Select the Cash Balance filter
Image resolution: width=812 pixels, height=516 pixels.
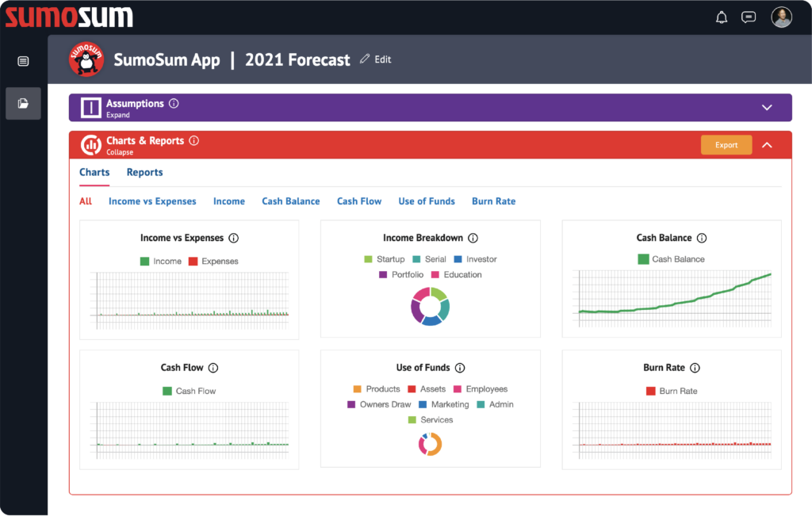coord(290,201)
